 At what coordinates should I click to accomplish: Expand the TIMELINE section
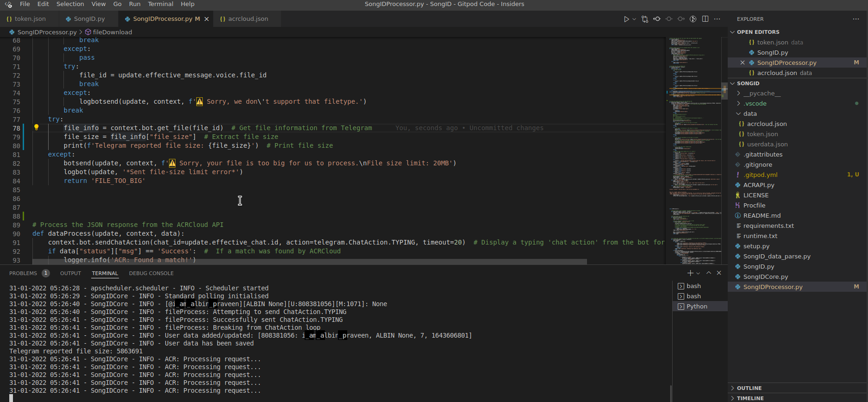point(750,398)
